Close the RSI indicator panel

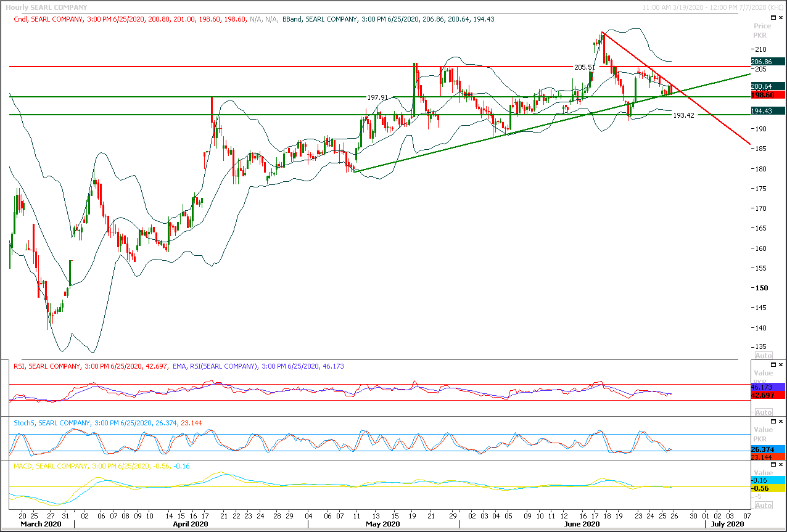click(781, 366)
